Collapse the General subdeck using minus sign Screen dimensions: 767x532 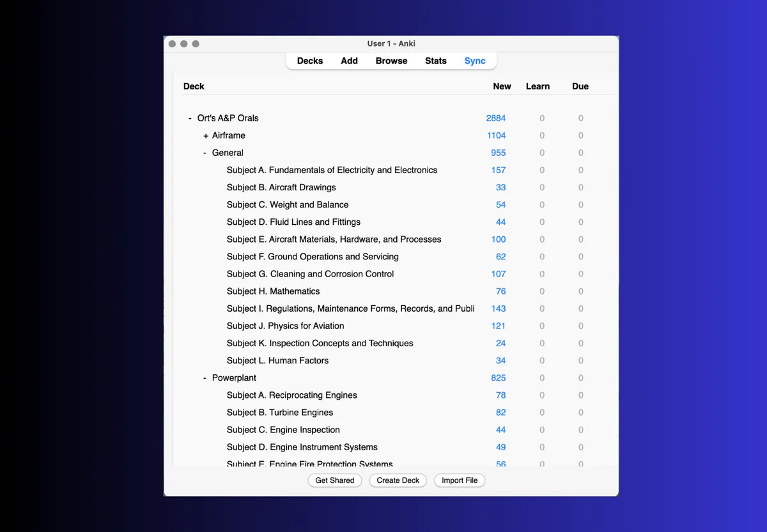coord(205,153)
